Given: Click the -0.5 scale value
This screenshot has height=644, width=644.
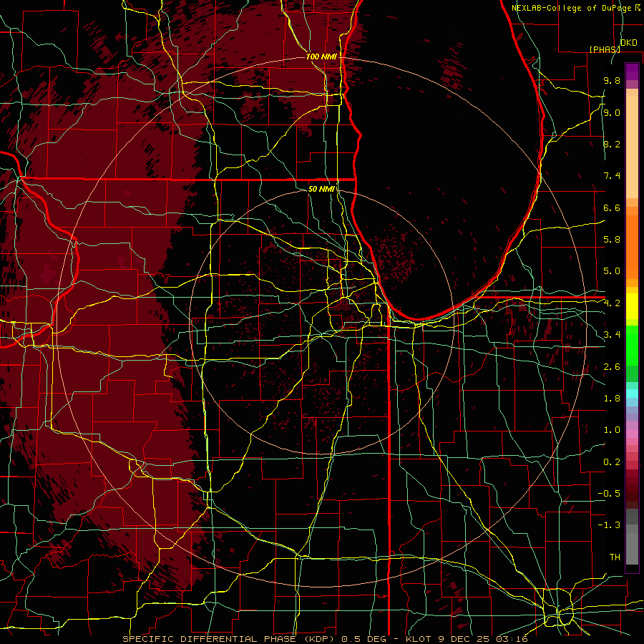Looking at the screenshot, I should [609, 494].
